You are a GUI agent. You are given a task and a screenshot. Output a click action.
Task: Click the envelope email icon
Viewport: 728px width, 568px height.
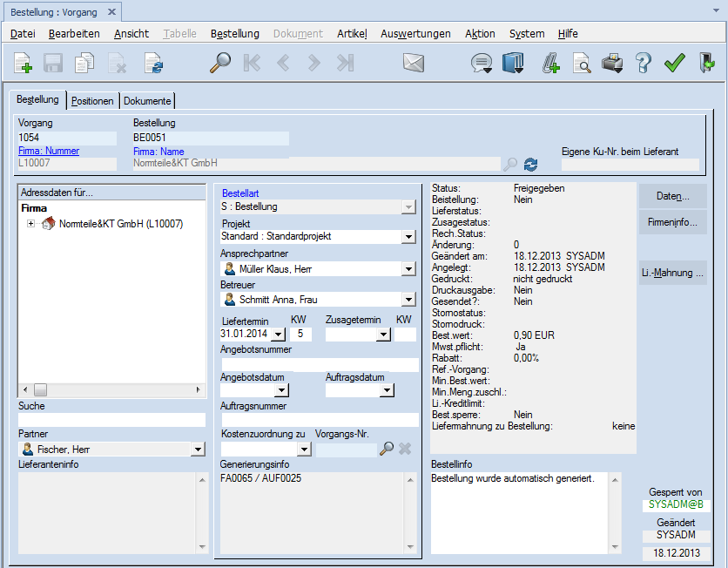point(414,63)
